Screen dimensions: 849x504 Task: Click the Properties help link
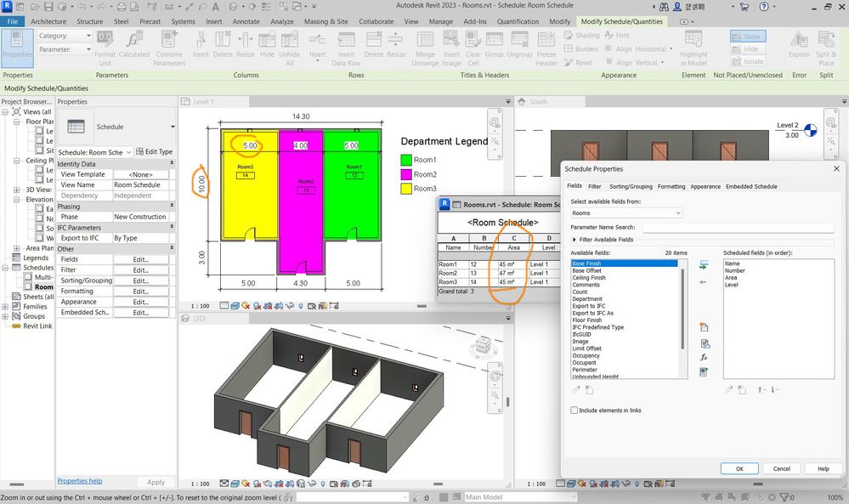[x=80, y=481]
